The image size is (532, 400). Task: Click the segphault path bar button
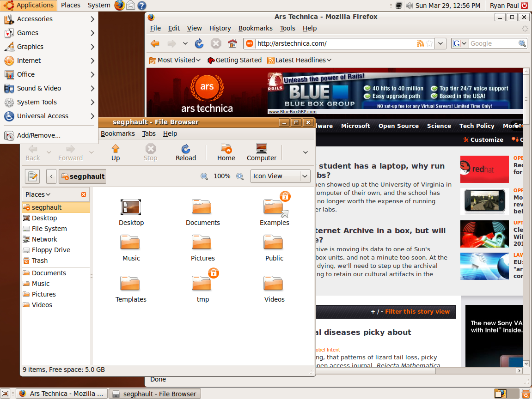pyautogui.click(x=82, y=176)
